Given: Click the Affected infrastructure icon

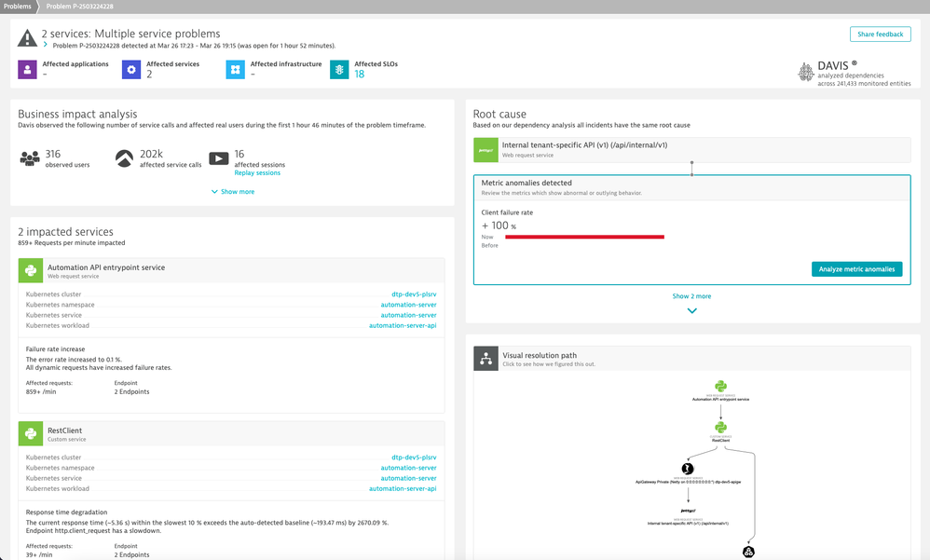Looking at the screenshot, I should click(236, 69).
